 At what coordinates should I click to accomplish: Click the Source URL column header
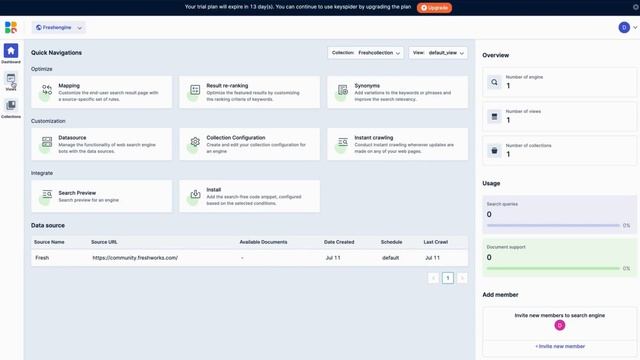104,242
